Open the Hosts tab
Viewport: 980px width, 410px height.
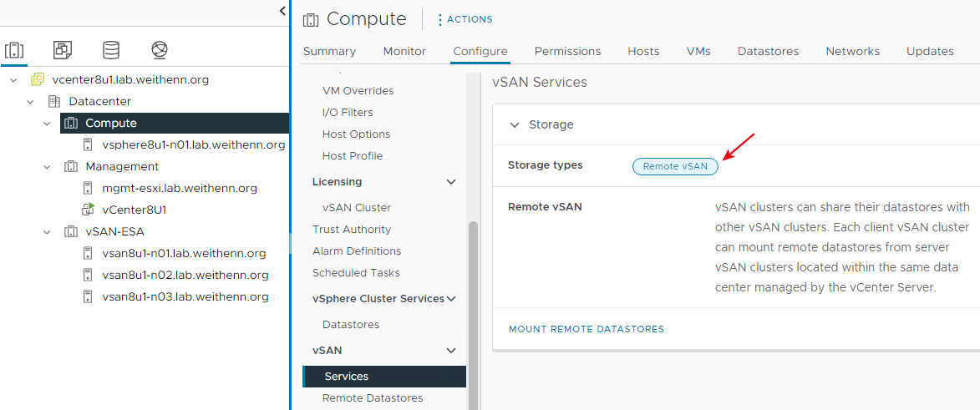click(644, 51)
